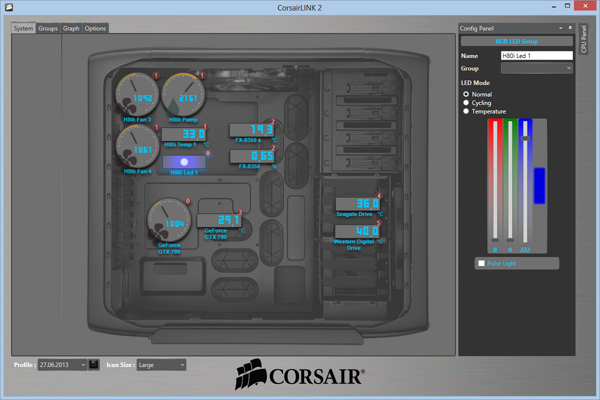Save profile with the floppy disk icon
600x400 pixels.
pyautogui.click(x=94, y=364)
